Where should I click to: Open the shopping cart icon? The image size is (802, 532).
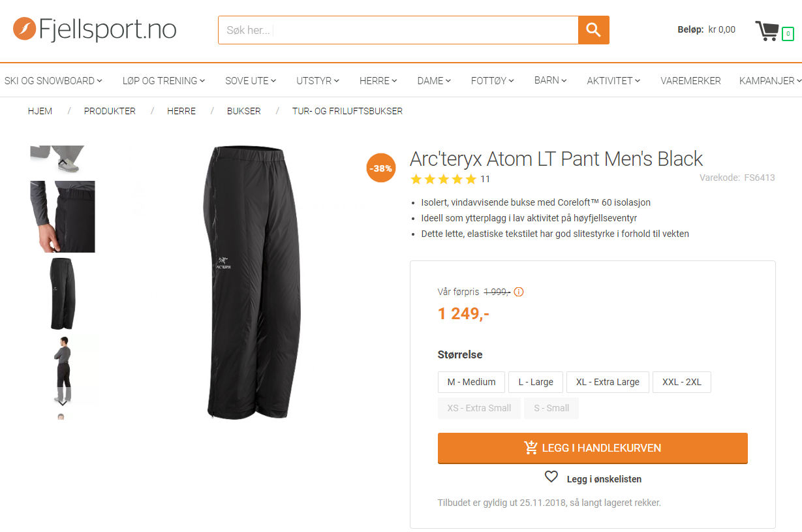pyautogui.click(x=768, y=31)
